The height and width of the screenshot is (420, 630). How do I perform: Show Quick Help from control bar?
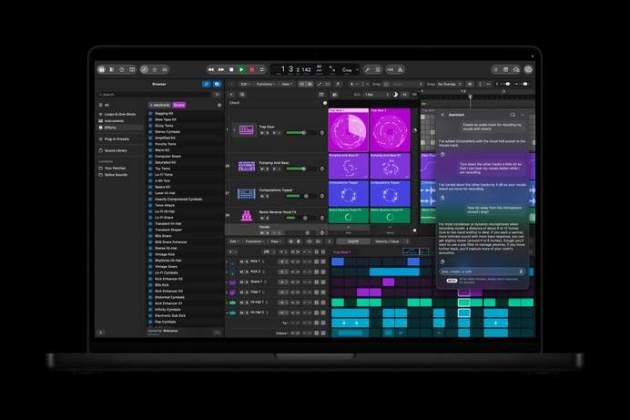[122, 70]
